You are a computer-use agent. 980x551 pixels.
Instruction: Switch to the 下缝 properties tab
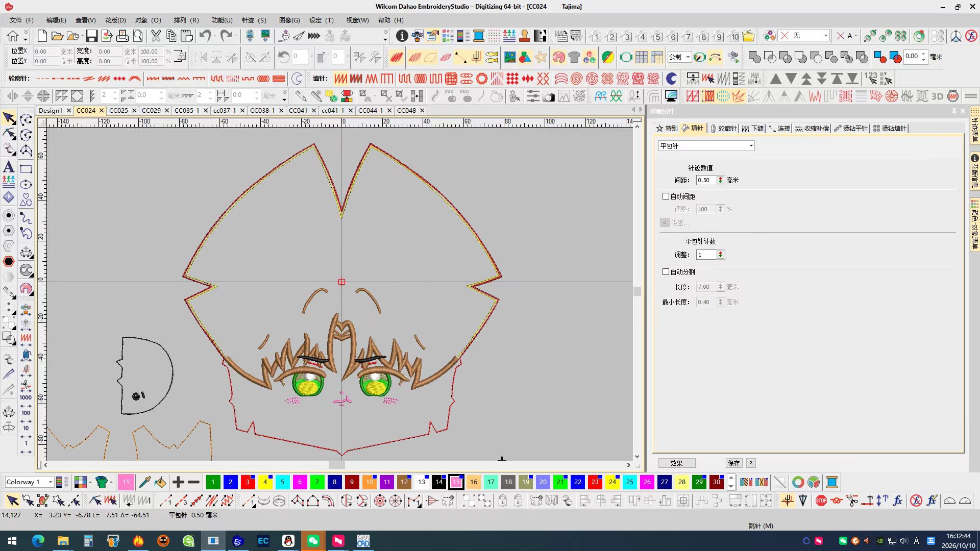pos(753,128)
